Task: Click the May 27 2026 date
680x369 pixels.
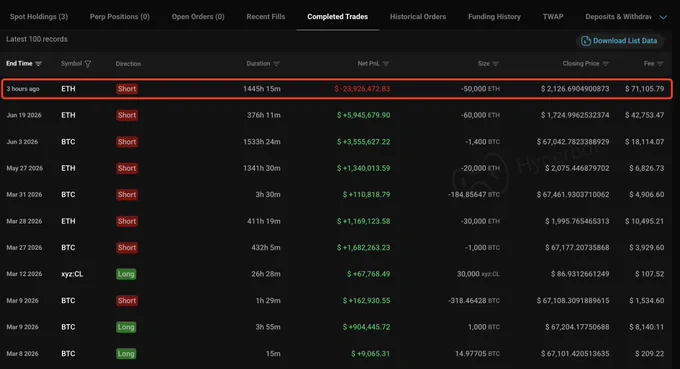Action: coord(24,168)
